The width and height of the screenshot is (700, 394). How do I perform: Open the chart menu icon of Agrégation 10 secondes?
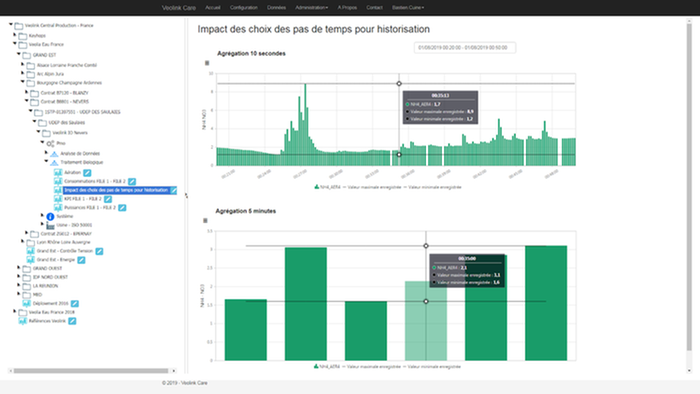207,63
